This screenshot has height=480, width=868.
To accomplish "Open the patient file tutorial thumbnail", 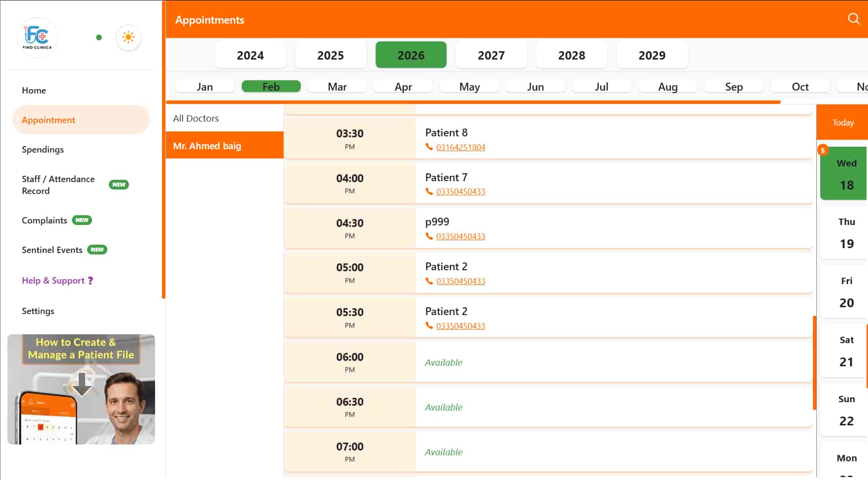I will (81, 389).
